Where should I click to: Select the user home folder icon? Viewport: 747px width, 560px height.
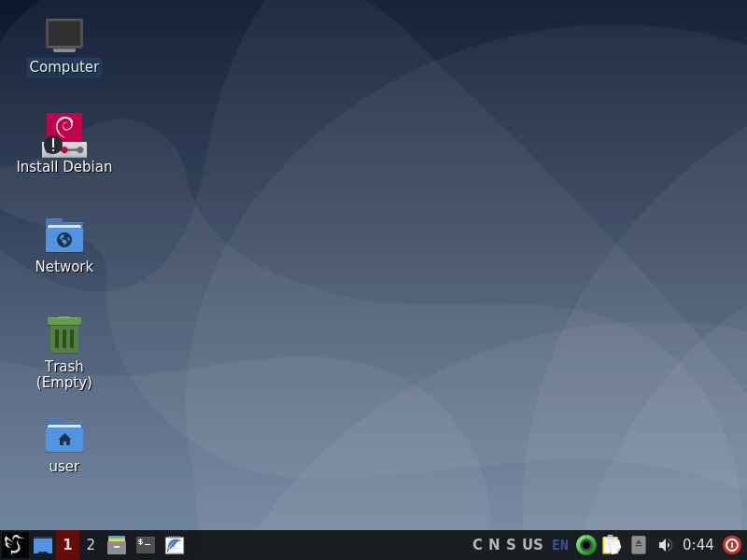tap(64, 435)
